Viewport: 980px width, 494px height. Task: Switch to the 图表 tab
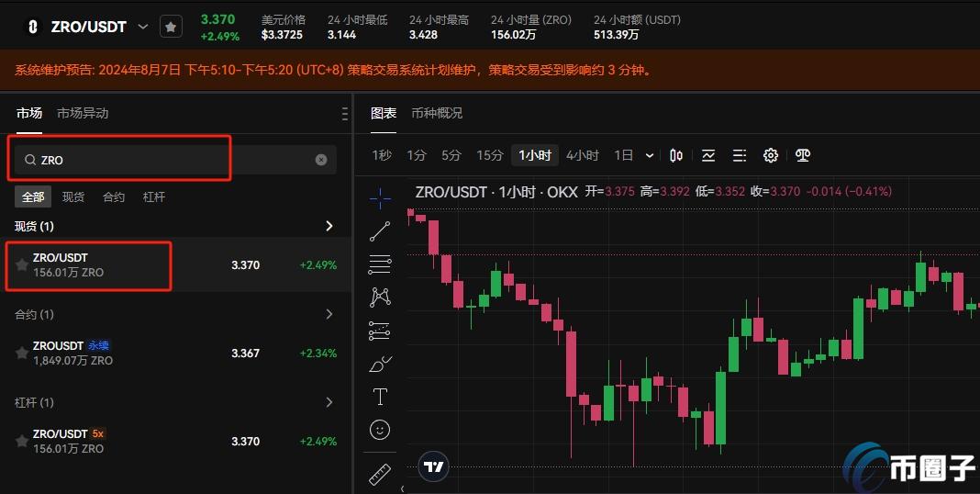pos(384,113)
